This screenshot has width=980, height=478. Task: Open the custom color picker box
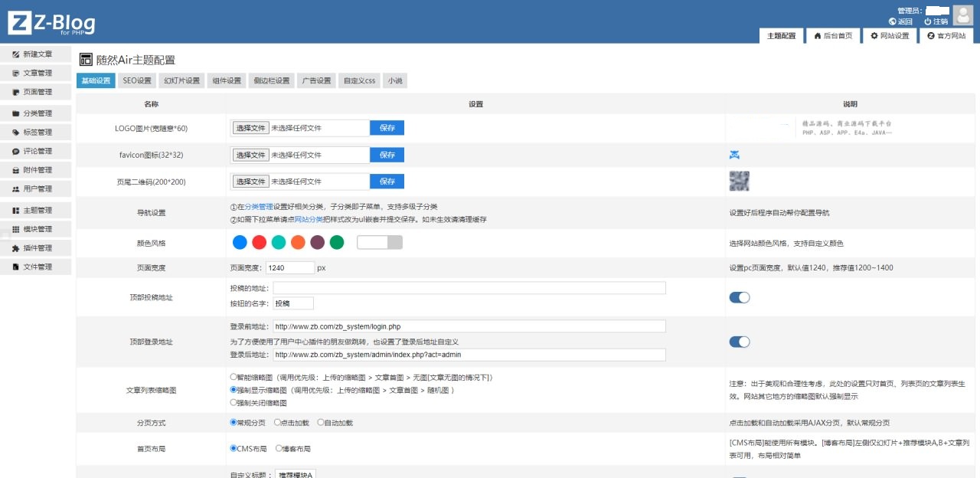[380, 242]
